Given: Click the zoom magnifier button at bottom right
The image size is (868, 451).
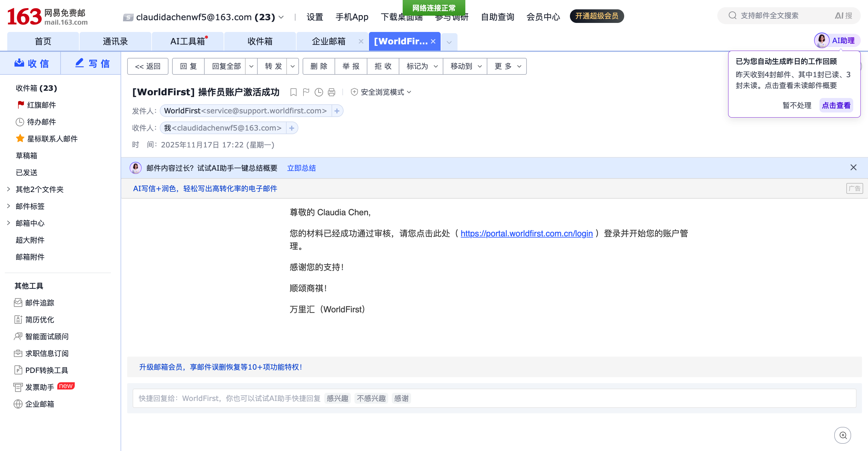Looking at the screenshot, I should click(843, 435).
